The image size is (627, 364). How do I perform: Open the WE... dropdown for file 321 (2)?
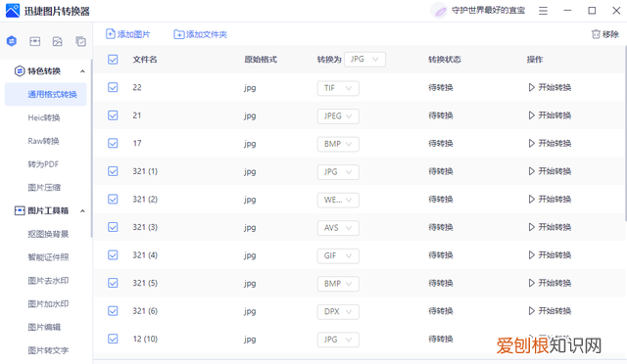coord(338,200)
